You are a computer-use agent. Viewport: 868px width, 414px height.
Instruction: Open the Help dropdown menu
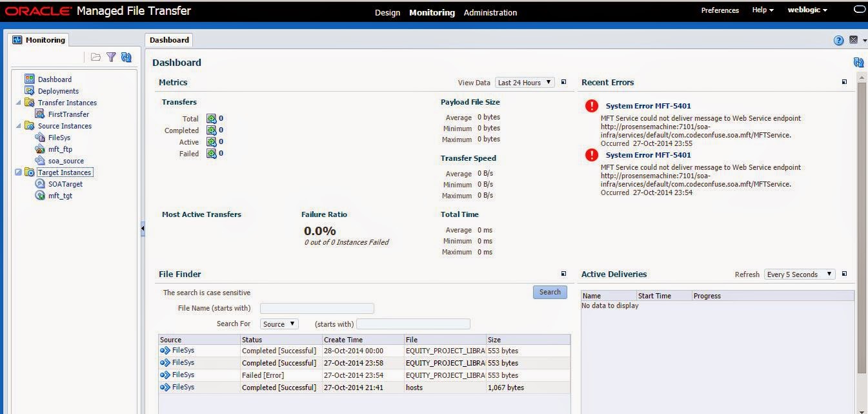[763, 10]
